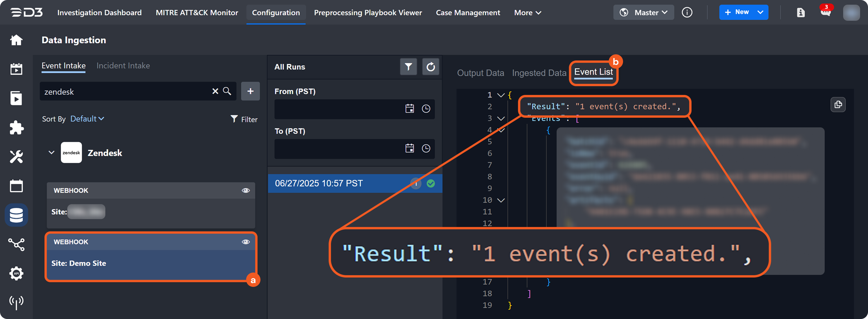
Task: Switch to the Incident Intake tab
Action: 123,66
